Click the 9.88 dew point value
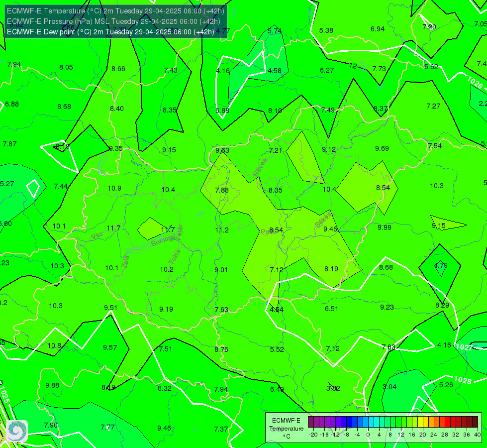Viewport: 487px width, 448px height. [52, 385]
